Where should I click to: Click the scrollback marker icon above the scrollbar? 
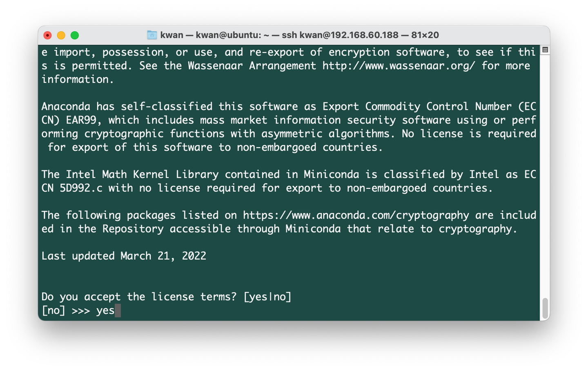[x=545, y=50]
